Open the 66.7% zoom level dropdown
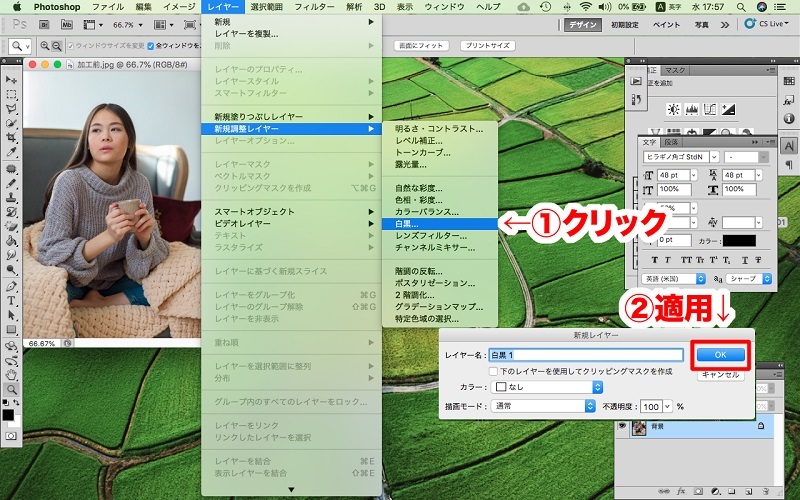Viewport: 800px width, 500px height. pyautogui.click(x=141, y=24)
